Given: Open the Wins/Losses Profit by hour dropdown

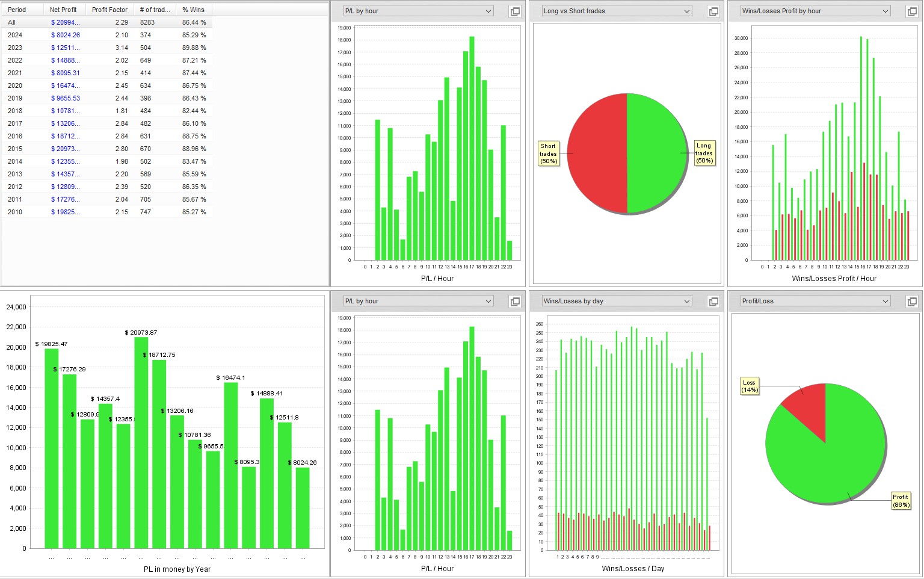Looking at the screenshot, I should click(x=815, y=11).
